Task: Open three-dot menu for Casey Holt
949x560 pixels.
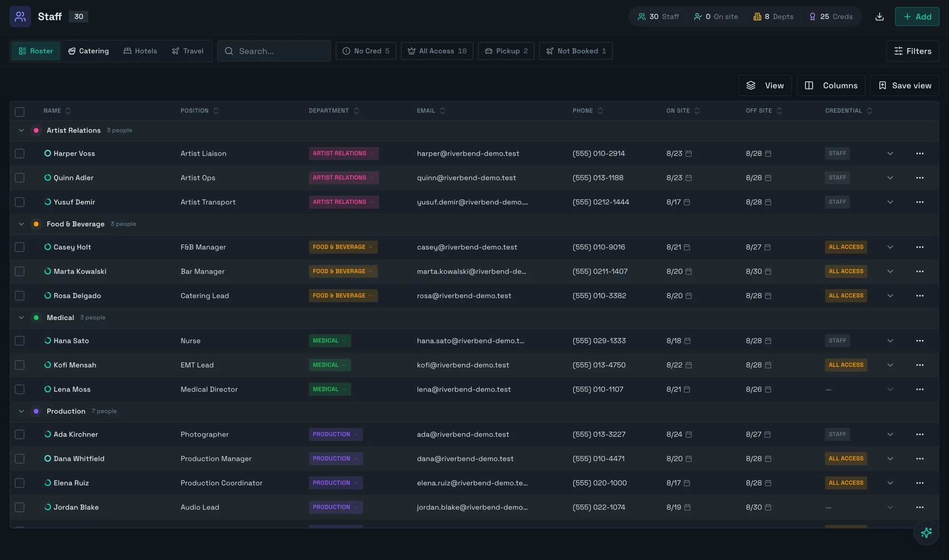Action: pos(920,247)
